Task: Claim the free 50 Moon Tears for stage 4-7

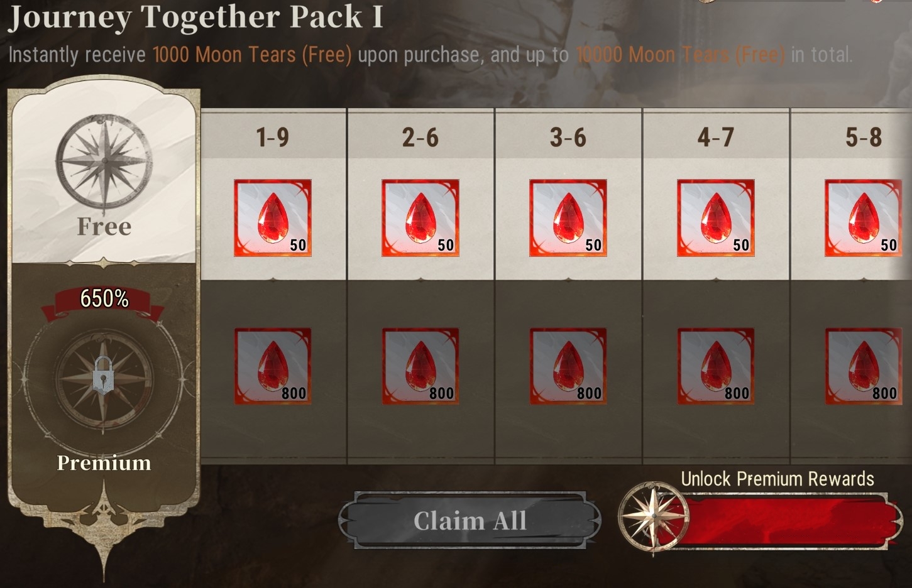Action: pyautogui.click(x=716, y=218)
